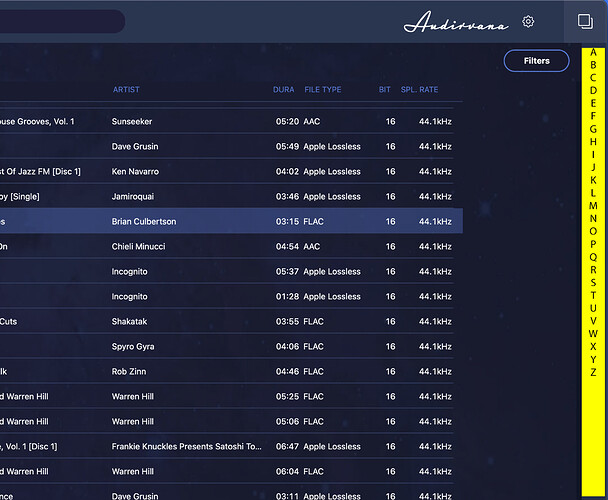Jump to letter N in alphabet index

[x=593, y=218]
